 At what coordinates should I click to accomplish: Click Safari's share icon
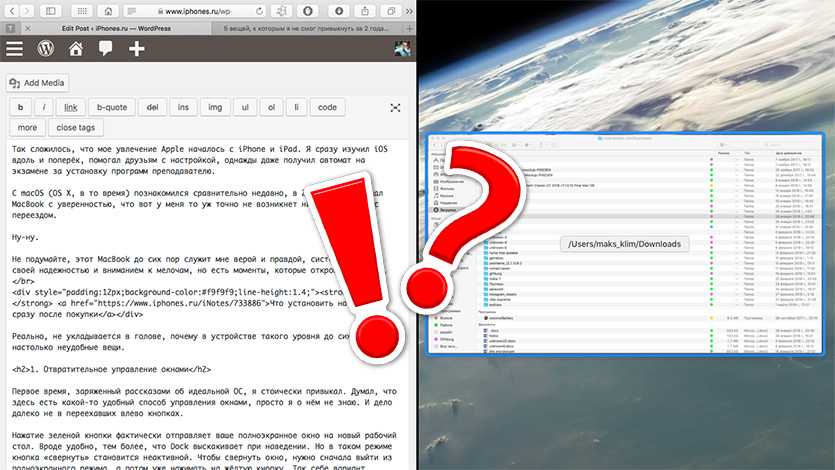367,10
